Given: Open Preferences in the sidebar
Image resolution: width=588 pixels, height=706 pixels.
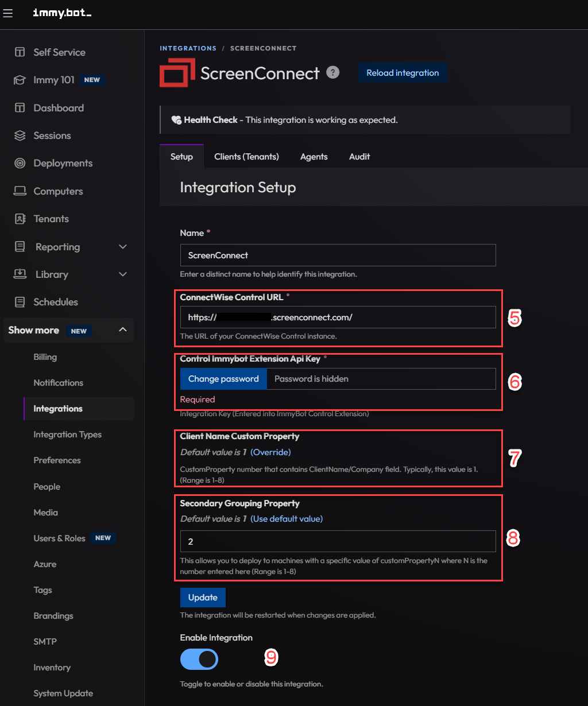Looking at the screenshot, I should [57, 460].
